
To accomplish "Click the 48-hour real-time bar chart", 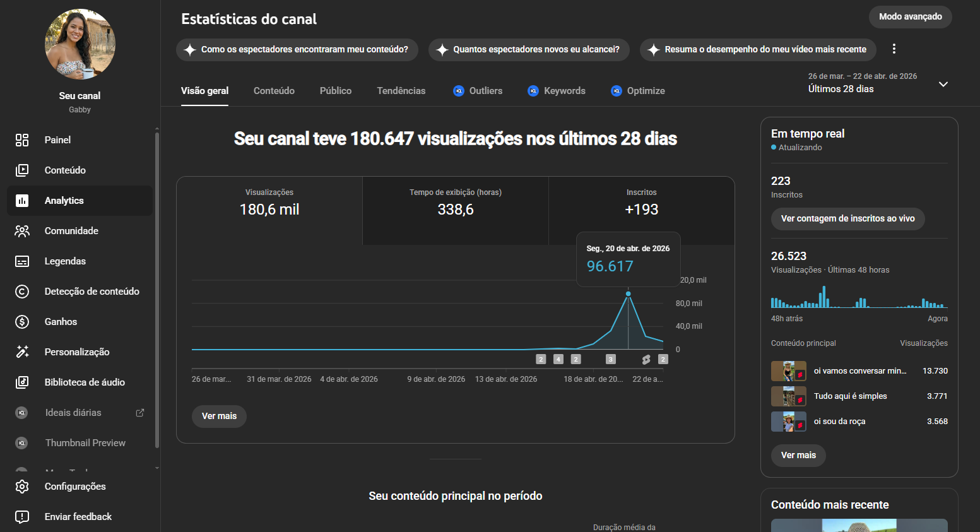I will [859, 297].
